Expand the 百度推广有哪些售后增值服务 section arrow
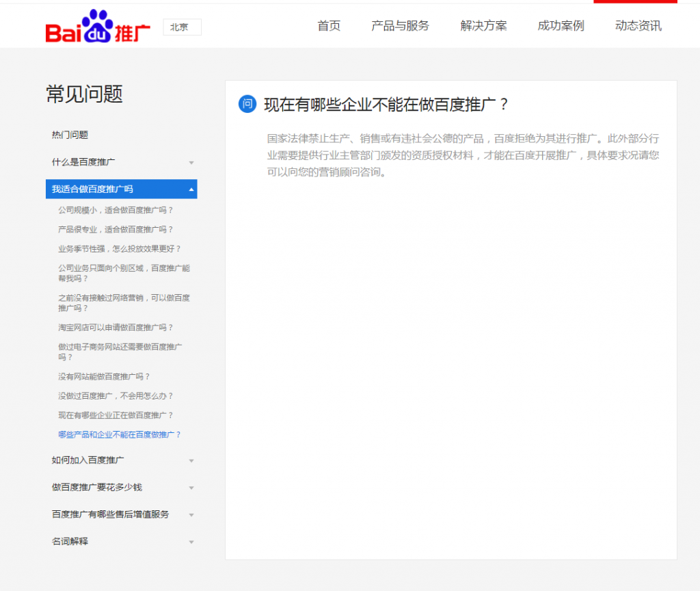The width and height of the screenshot is (700, 591). 191,515
